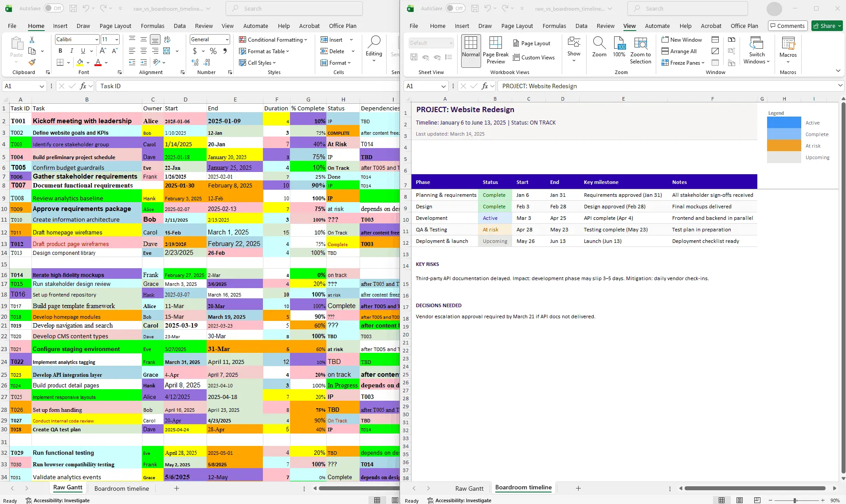The image size is (846, 504).
Task: Toggle AutoSave on
Action: pos(53,8)
